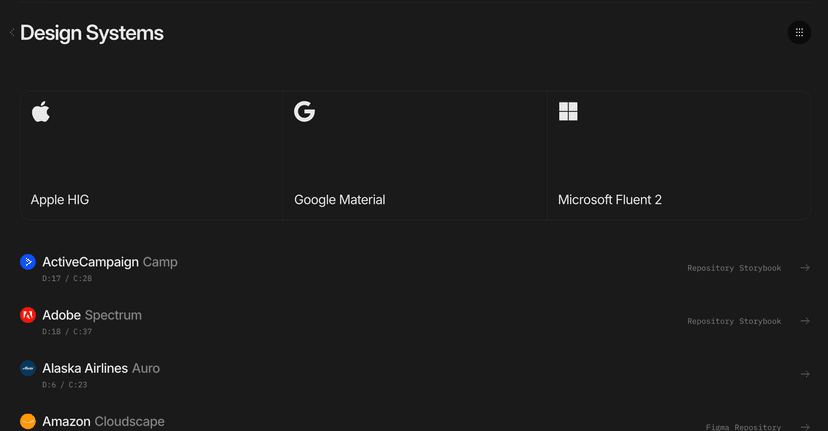Click the Microsoft Windows logo icon
Viewport: 828px width, 431px height.
(x=568, y=111)
